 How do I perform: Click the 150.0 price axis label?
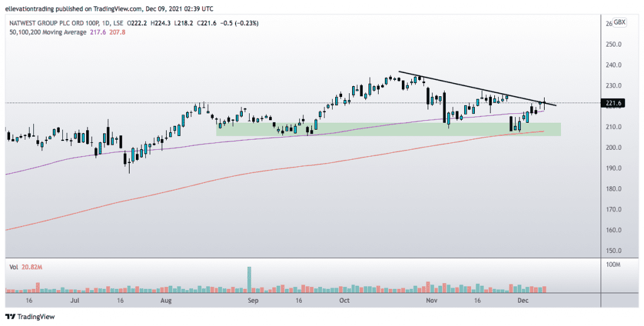click(x=614, y=250)
